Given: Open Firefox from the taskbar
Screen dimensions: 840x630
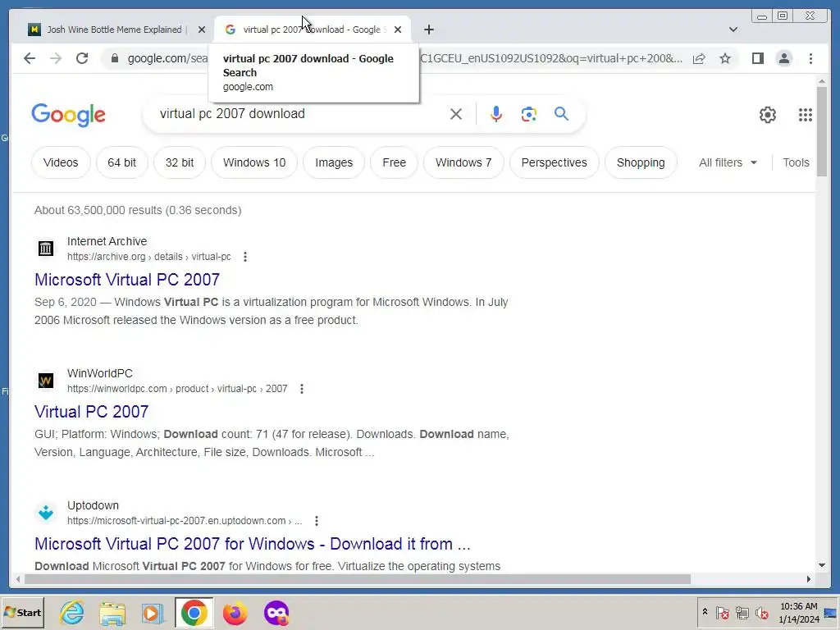Looking at the screenshot, I should pyautogui.click(x=235, y=613).
